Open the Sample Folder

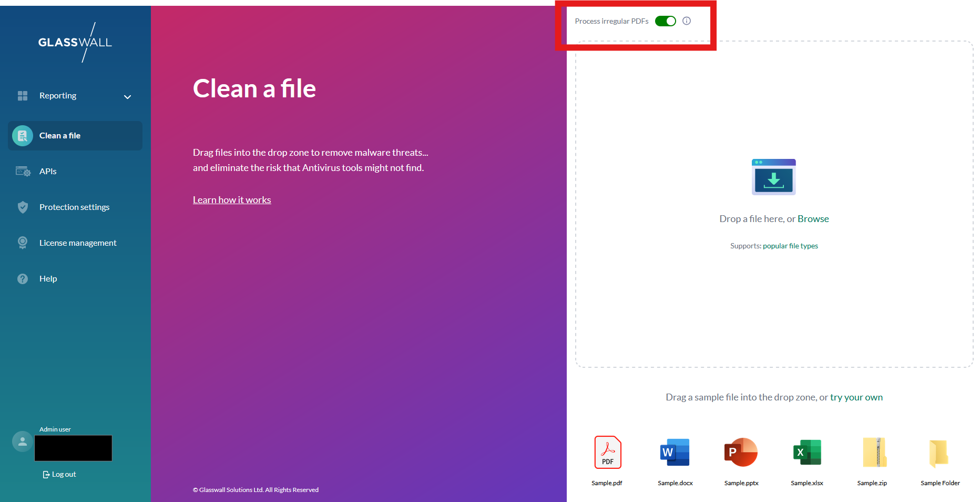click(940, 452)
